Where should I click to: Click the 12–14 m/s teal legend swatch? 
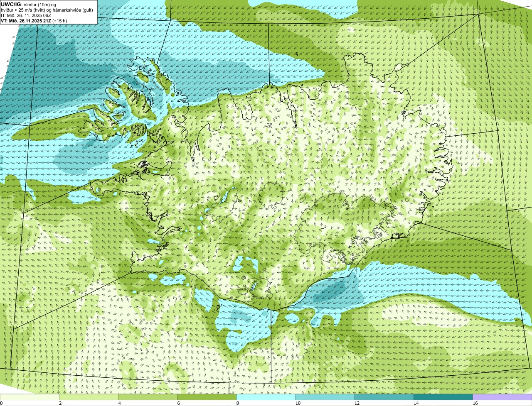pyautogui.click(x=384, y=397)
